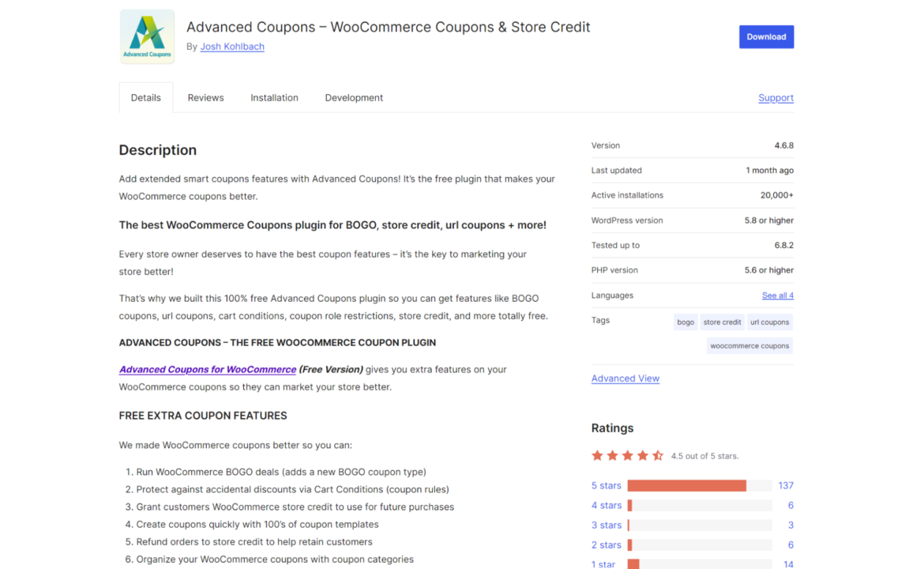The image size is (924, 569).
Task: Click the 5 stars rating bar
Action: tap(699, 485)
